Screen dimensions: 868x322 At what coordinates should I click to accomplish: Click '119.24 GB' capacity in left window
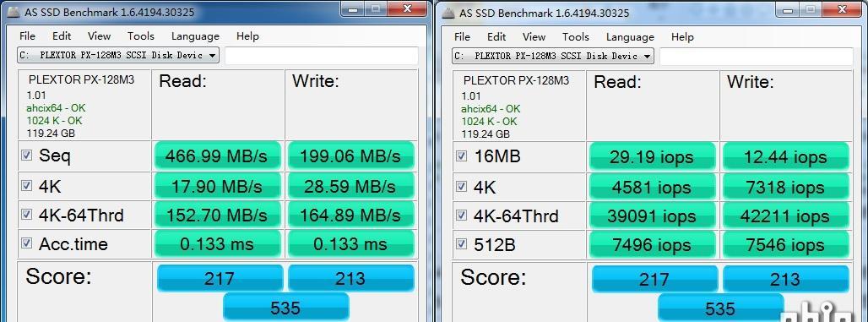51,134
